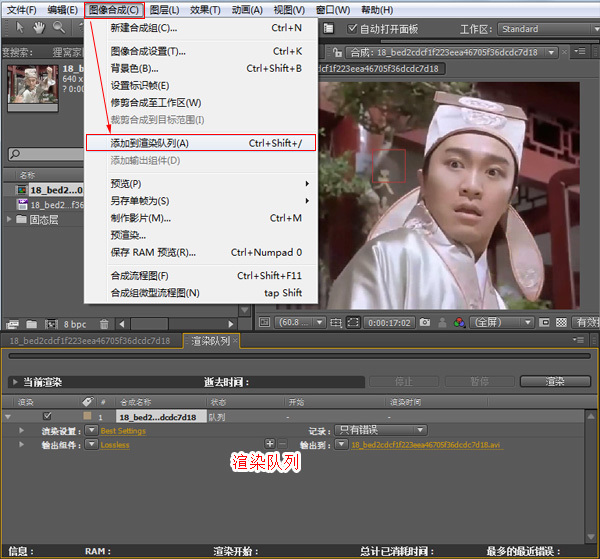Open the 渲染设置 template dropdown arrow
The width and height of the screenshot is (600, 559).
click(x=91, y=430)
